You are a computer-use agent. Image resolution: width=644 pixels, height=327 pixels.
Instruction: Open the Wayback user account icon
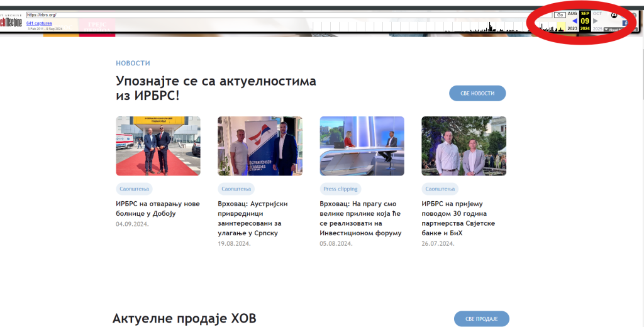(x=614, y=15)
